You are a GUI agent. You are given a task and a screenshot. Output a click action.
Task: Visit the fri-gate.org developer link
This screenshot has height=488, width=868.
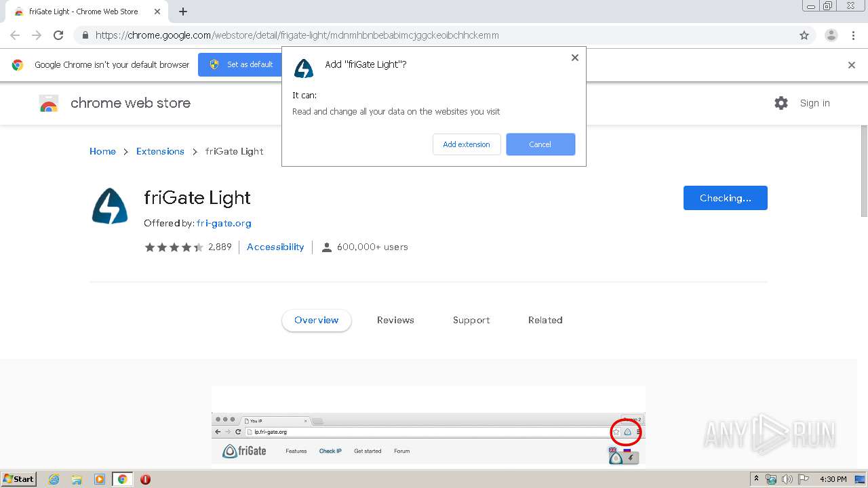(224, 223)
